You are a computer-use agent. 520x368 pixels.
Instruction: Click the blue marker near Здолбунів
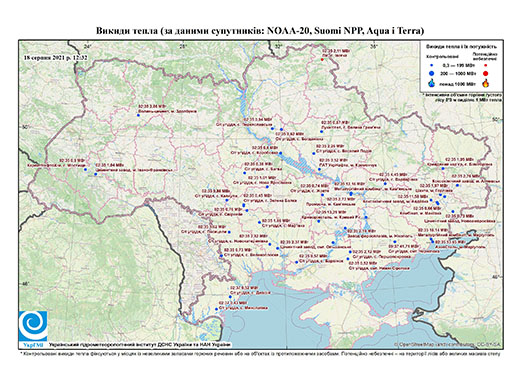tap(138, 115)
